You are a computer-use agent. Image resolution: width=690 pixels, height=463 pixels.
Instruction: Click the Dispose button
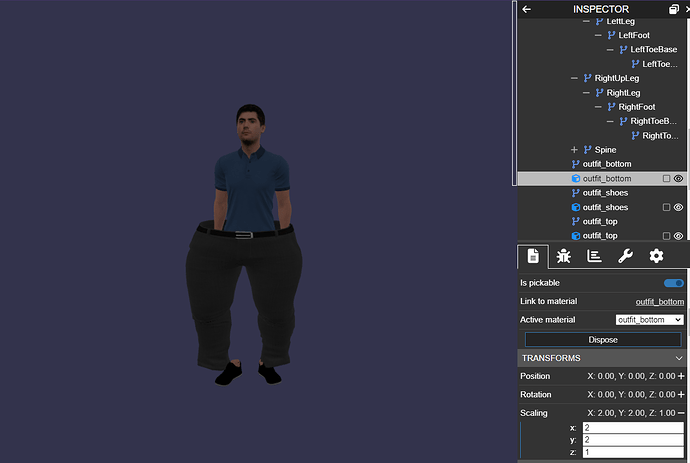tap(602, 340)
